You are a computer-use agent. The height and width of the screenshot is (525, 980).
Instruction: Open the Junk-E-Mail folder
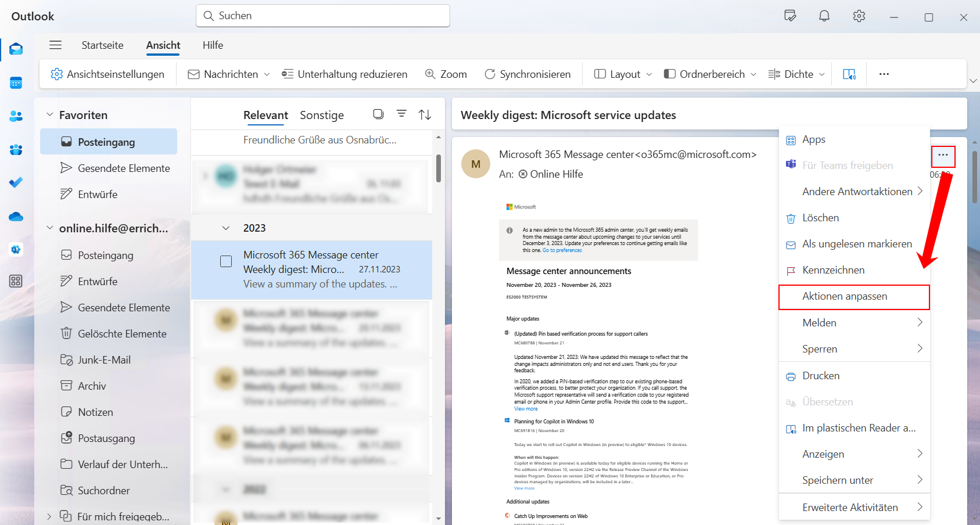109,360
